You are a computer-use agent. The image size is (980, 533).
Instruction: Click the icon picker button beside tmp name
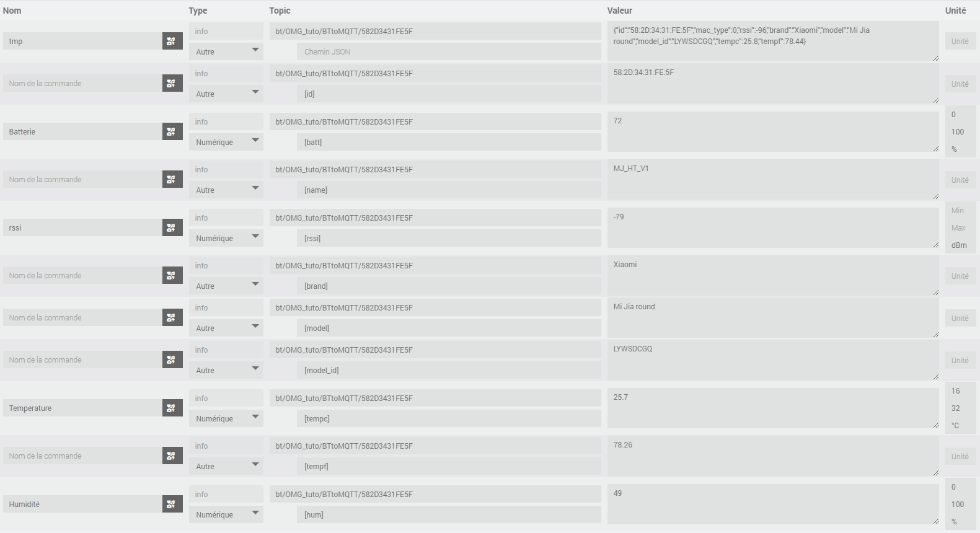tap(172, 42)
